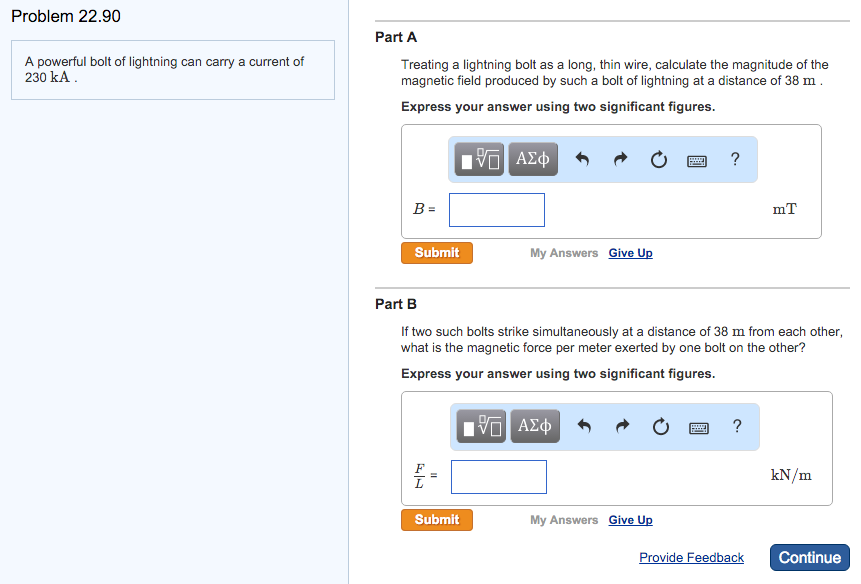Image resolution: width=861 pixels, height=584 pixels.
Task: Open help question mark in Part A
Action: [735, 159]
